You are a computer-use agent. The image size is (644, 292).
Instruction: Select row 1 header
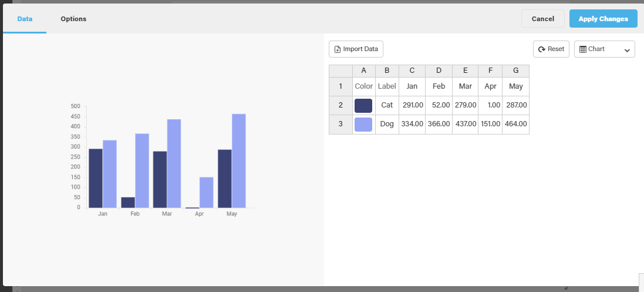point(340,86)
